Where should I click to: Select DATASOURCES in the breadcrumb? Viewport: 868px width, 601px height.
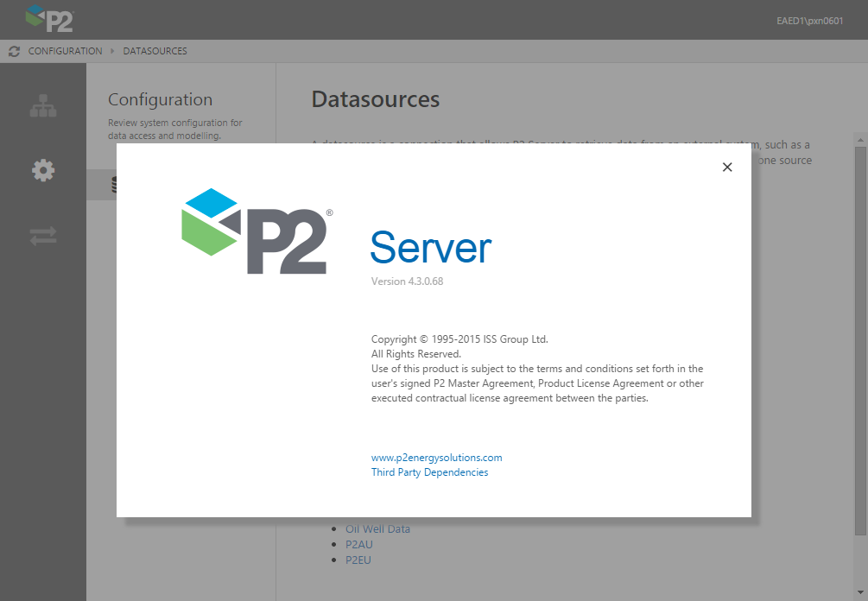(155, 51)
